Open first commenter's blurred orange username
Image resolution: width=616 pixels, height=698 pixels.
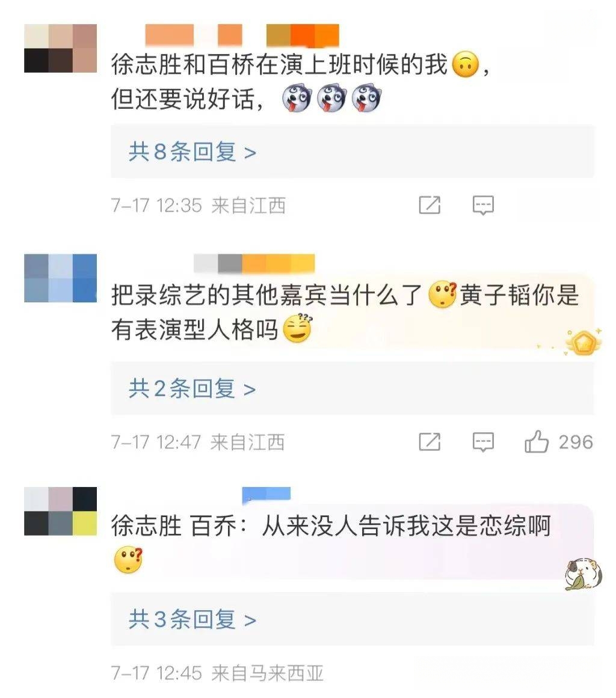tap(242, 35)
